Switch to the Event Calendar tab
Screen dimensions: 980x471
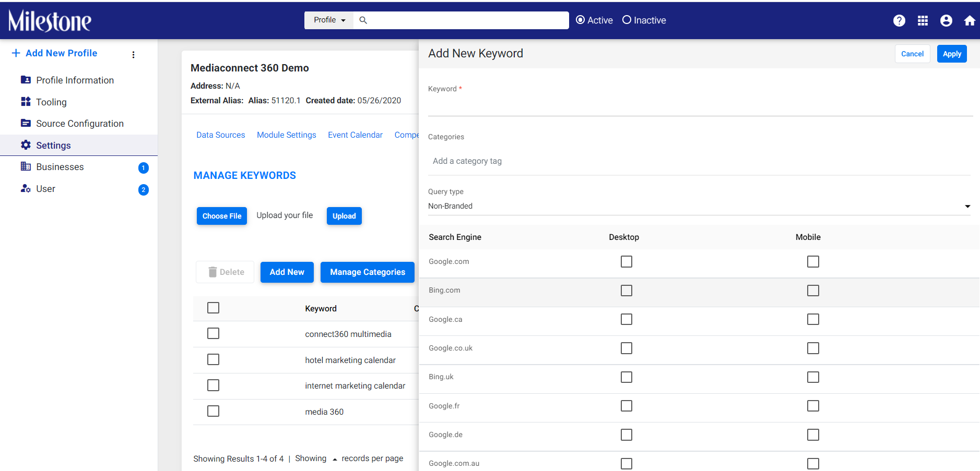[x=355, y=135]
